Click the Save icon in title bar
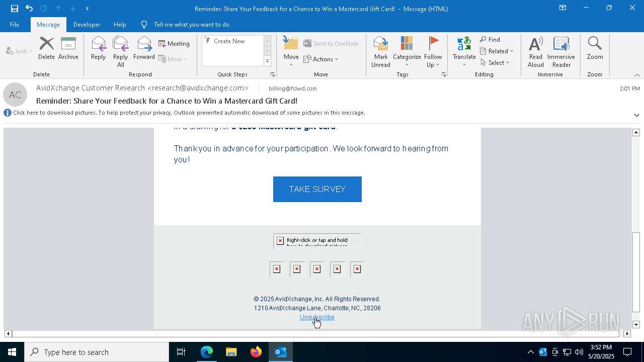This screenshot has height=362, width=644. tap(15, 9)
